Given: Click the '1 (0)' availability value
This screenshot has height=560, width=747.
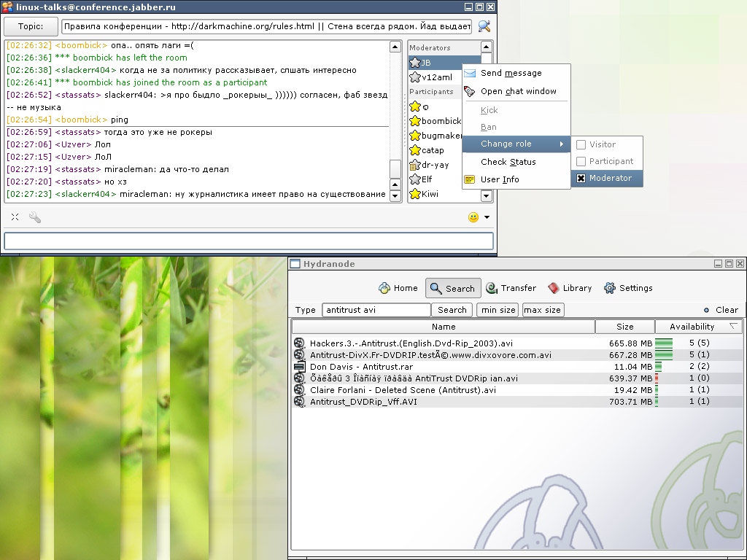Looking at the screenshot, I should pos(700,378).
